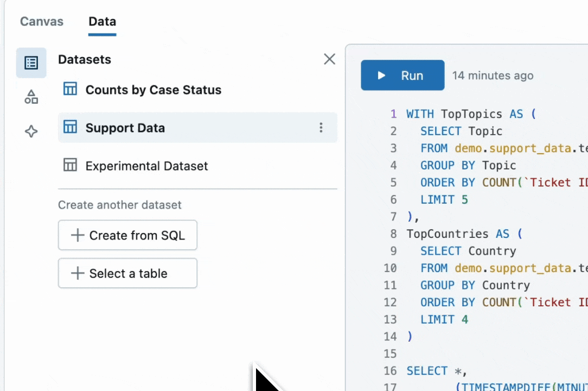Viewport: 588px width, 391px height.
Task: Click the sparkle assistant icon in sidebar
Action: (x=31, y=131)
